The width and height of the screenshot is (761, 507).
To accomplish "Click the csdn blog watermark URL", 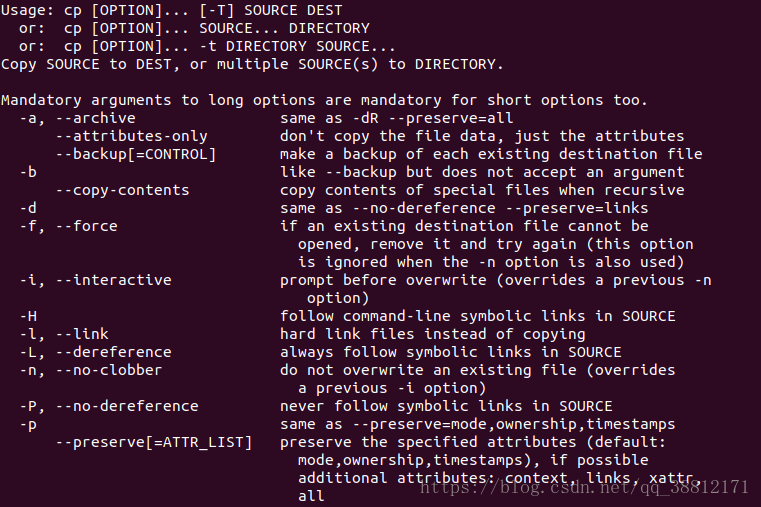I will pyautogui.click(x=584, y=487).
